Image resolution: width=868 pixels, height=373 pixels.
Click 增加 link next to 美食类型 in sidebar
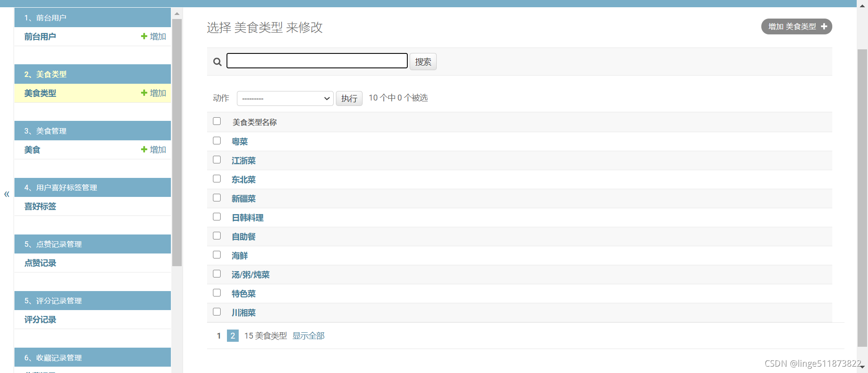coord(154,93)
